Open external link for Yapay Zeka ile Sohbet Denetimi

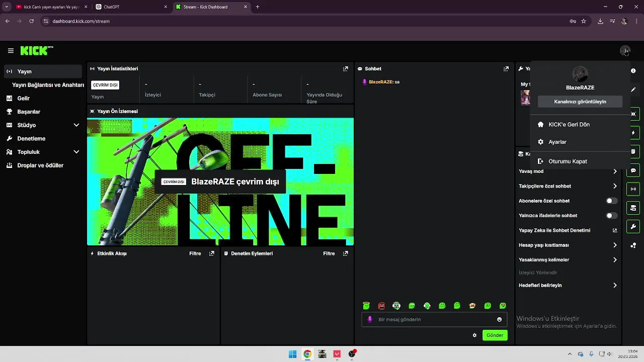click(615, 230)
